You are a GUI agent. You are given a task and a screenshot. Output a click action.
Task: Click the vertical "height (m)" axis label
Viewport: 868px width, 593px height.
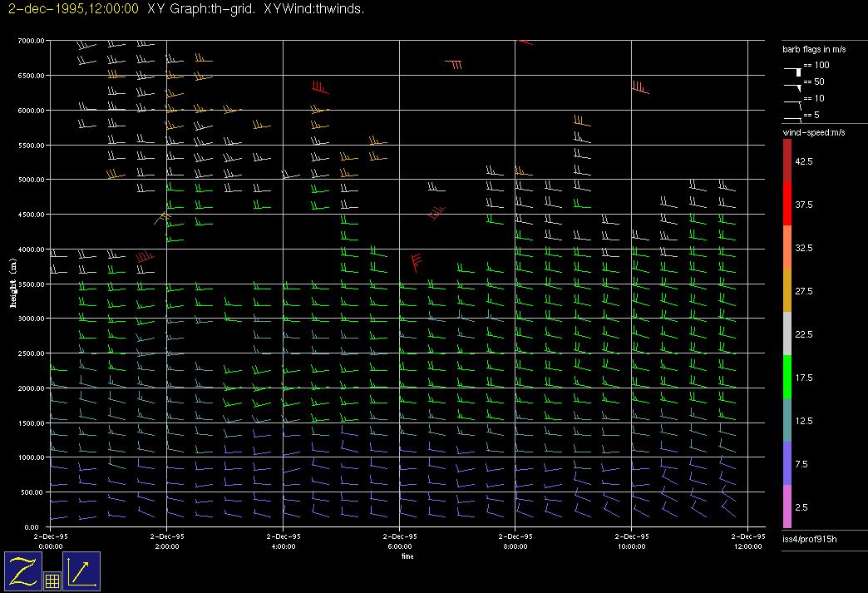(x=14, y=283)
